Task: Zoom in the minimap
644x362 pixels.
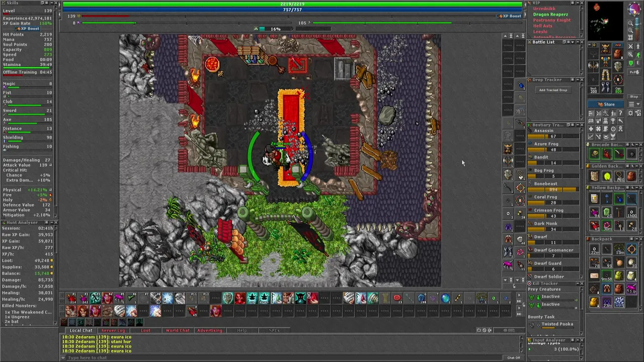Action: point(630,30)
